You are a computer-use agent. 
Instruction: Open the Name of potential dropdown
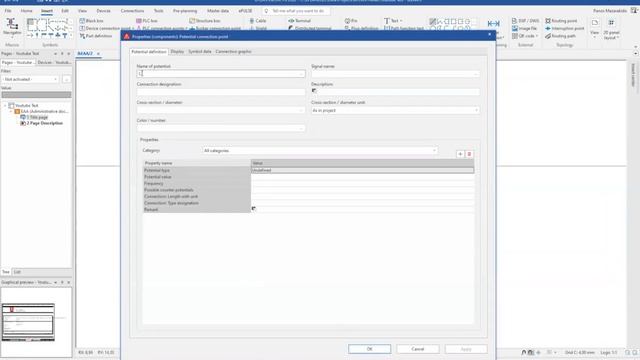(x=301, y=74)
